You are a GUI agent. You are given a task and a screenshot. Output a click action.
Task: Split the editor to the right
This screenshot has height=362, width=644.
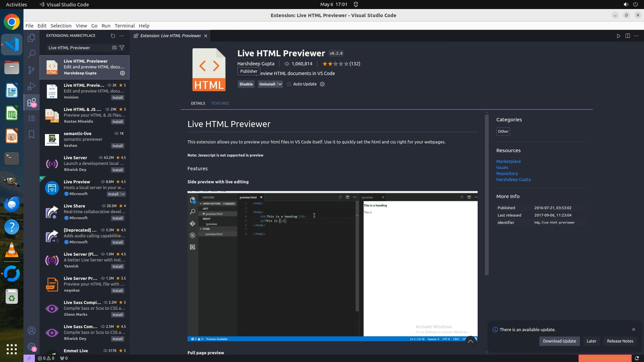628,36
